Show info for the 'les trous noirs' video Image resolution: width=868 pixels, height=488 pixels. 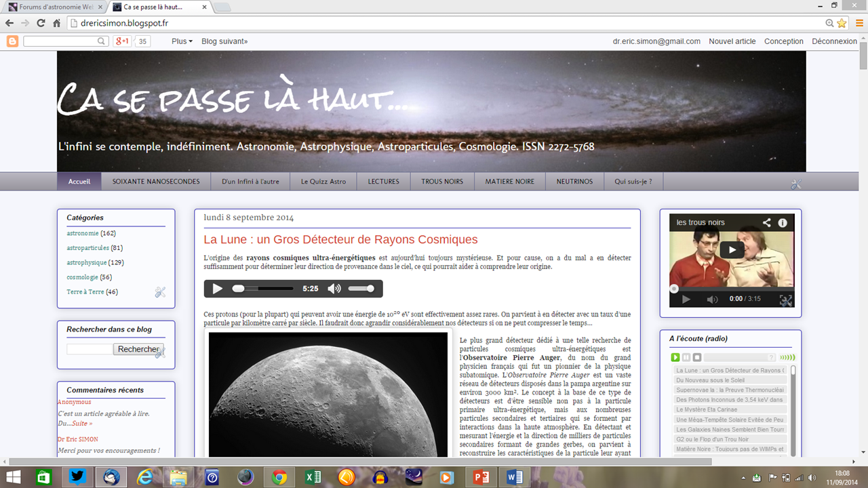click(x=783, y=222)
